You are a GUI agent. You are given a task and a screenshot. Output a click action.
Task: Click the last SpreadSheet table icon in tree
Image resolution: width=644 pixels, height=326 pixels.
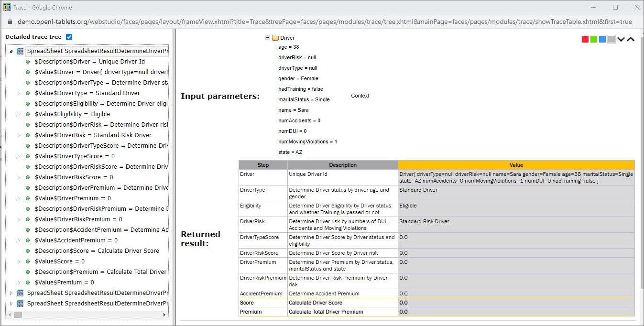click(x=20, y=304)
